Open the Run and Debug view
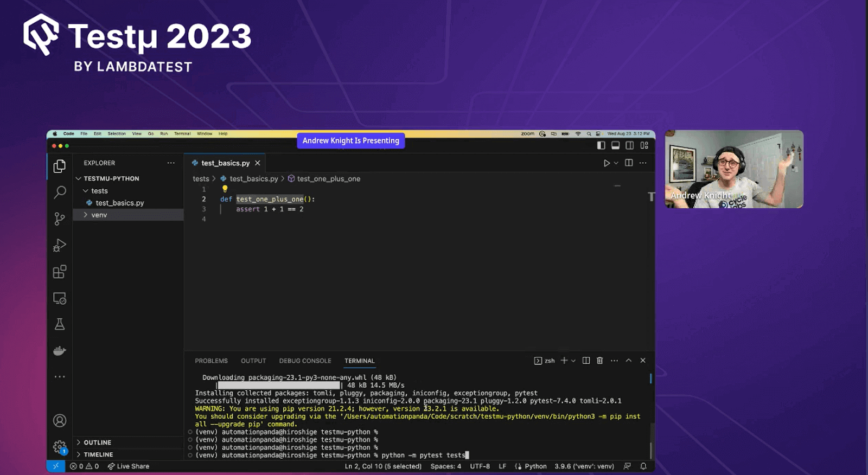Image resolution: width=868 pixels, height=475 pixels. point(60,245)
